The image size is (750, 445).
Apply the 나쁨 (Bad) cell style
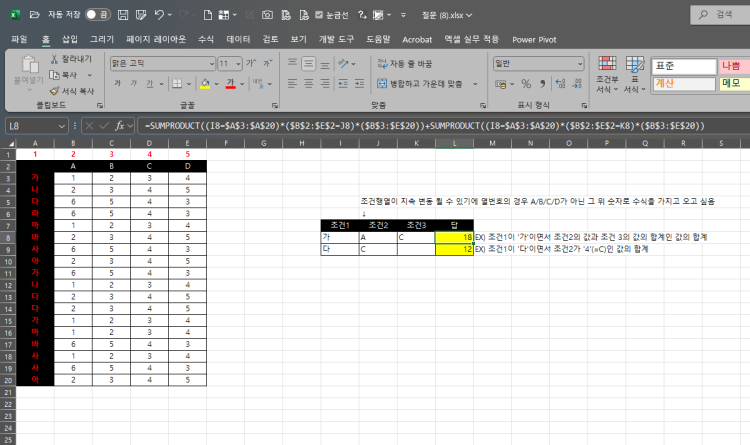pyautogui.click(x=735, y=66)
